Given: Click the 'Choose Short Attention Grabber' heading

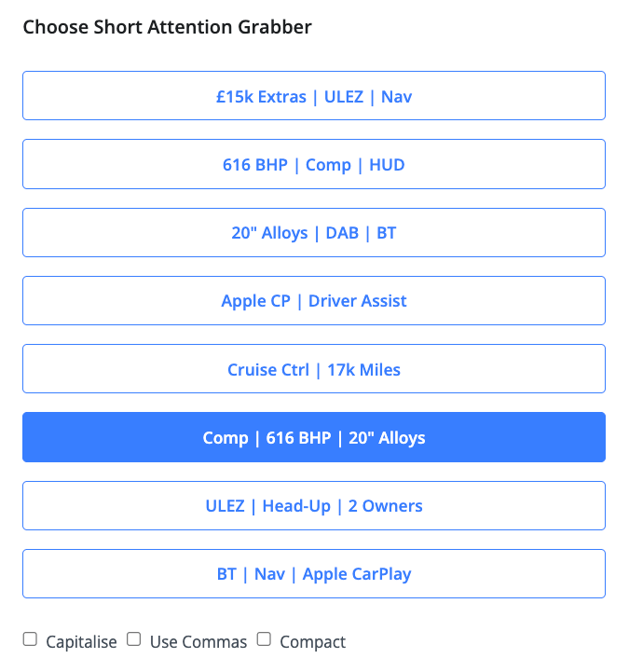Looking at the screenshot, I should pyautogui.click(x=168, y=27).
